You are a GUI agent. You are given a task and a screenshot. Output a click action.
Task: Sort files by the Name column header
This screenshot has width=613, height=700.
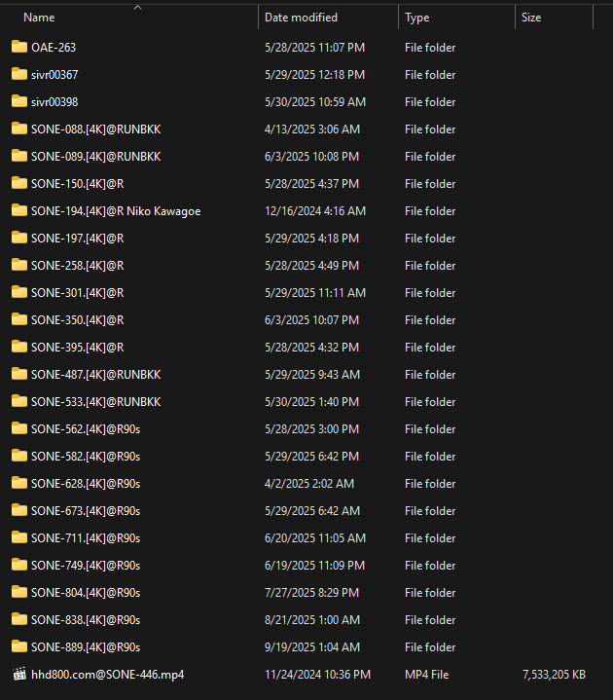tap(39, 18)
